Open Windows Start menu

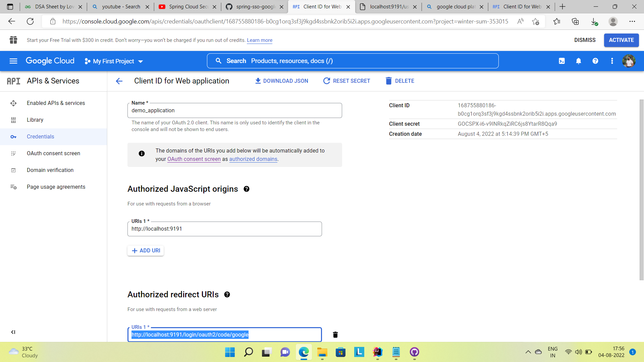coord(230,352)
